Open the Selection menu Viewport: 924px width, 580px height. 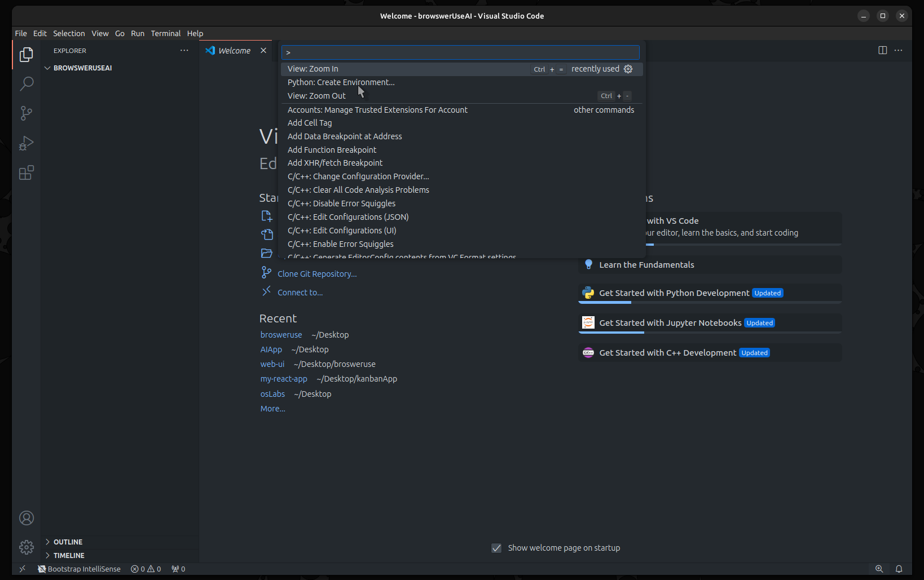(69, 33)
